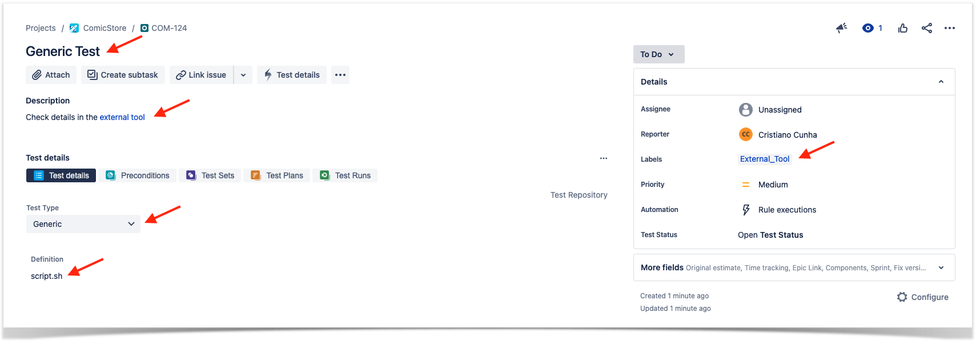The height and width of the screenshot is (344, 980).
Task: Click the External_Tool label
Action: tap(765, 159)
